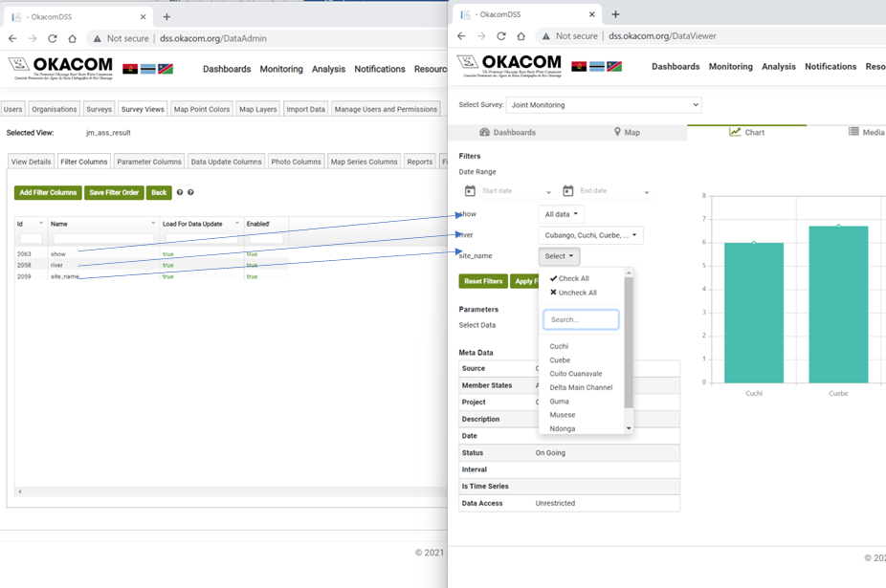Select Ndonga option in site list

[563, 428]
